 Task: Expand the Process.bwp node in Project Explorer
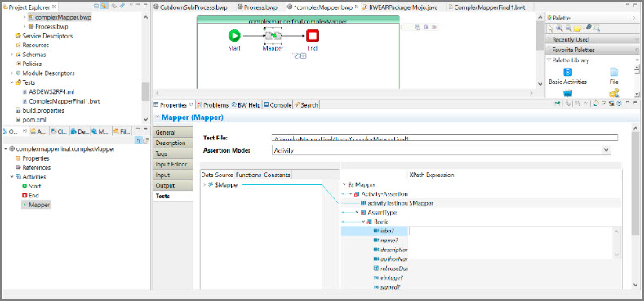tap(24, 27)
